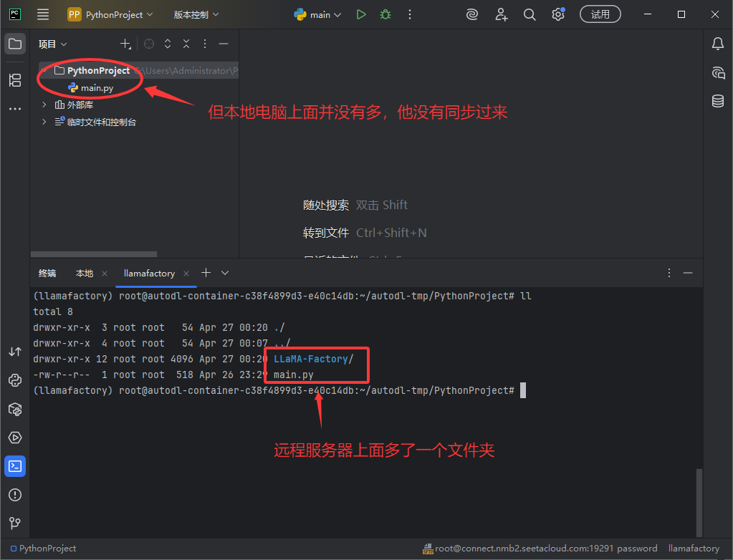Open Notifications bell icon

tap(718, 44)
